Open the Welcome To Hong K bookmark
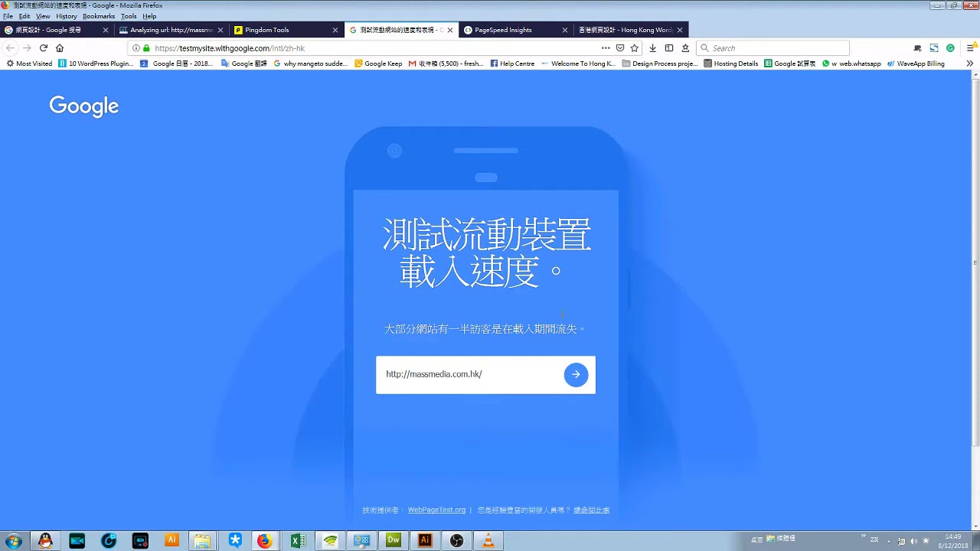This screenshot has width=980, height=551. tap(578, 64)
